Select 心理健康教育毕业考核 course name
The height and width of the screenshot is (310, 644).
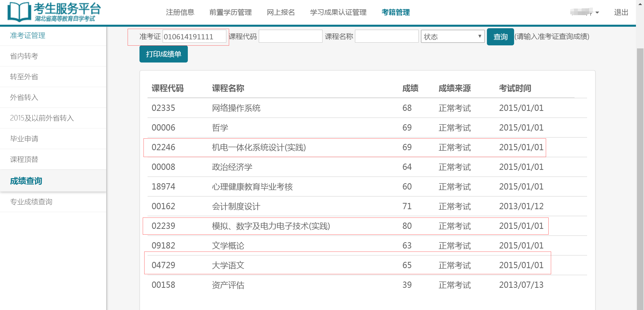[252, 187]
